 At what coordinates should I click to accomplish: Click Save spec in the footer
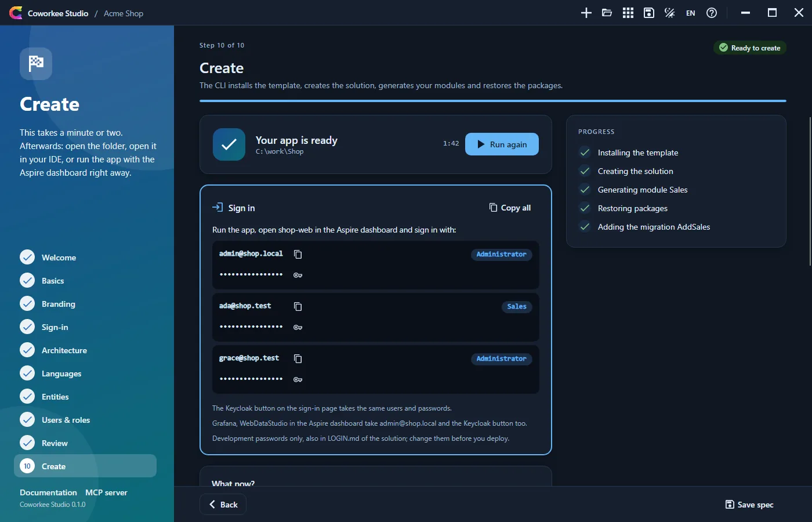pos(749,505)
